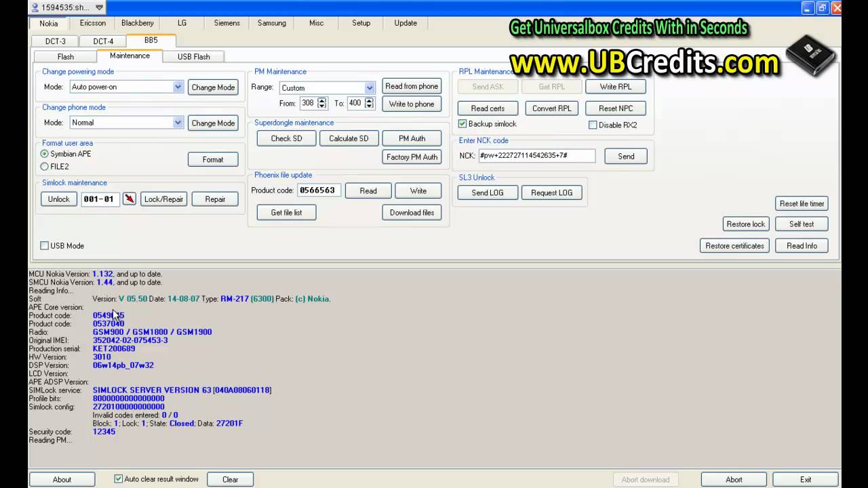Click the Read certs button
Image resolution: width=868 pixels, height=488 pixels.
coord(488,108)
